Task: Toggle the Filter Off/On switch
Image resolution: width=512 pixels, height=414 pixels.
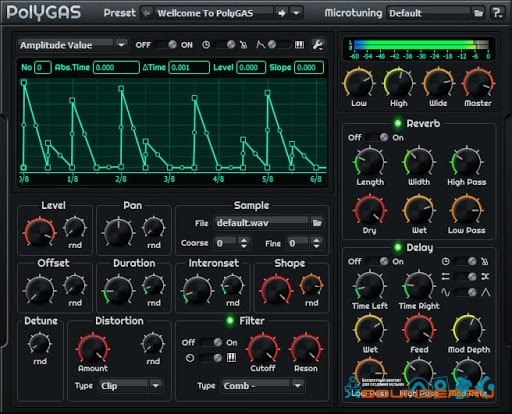Action: tap(211, 342)
